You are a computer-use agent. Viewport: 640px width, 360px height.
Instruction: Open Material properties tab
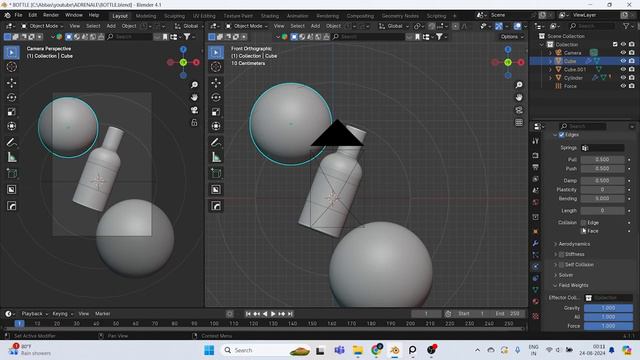click(x=536, y=302)
